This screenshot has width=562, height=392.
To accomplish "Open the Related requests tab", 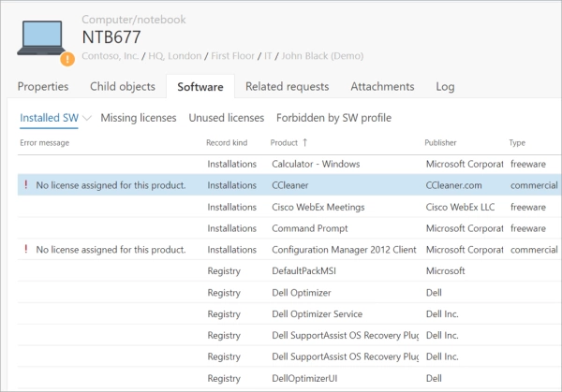I will 288,87.
